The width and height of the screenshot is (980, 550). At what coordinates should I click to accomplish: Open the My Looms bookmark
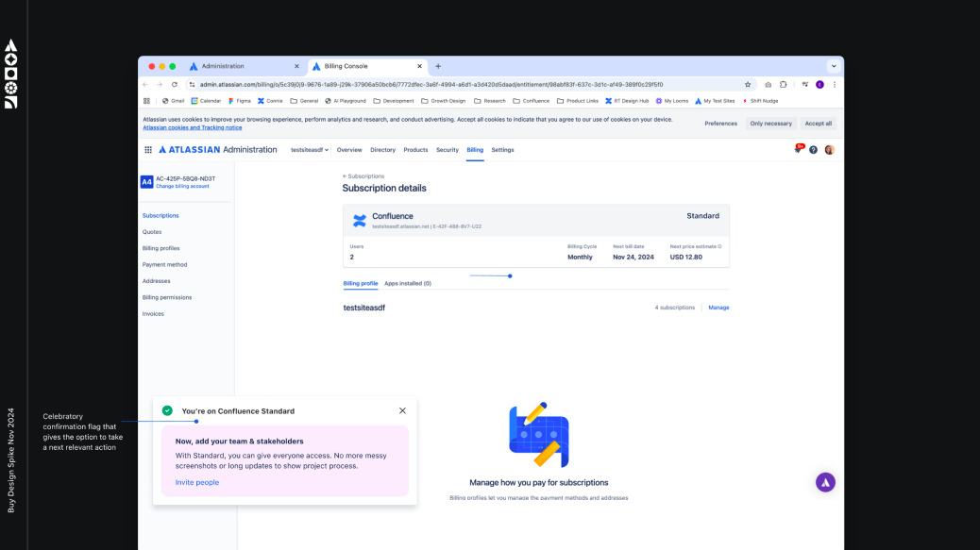672,101
